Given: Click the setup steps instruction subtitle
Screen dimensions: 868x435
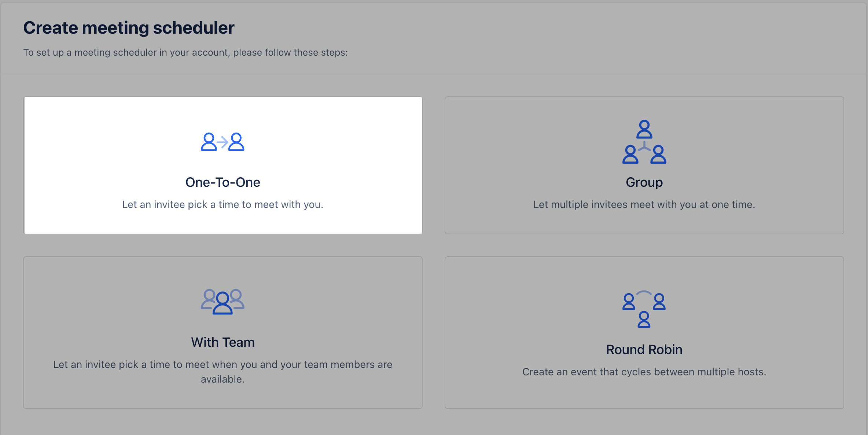Looking at the screenshot, I should pos(185,52).
